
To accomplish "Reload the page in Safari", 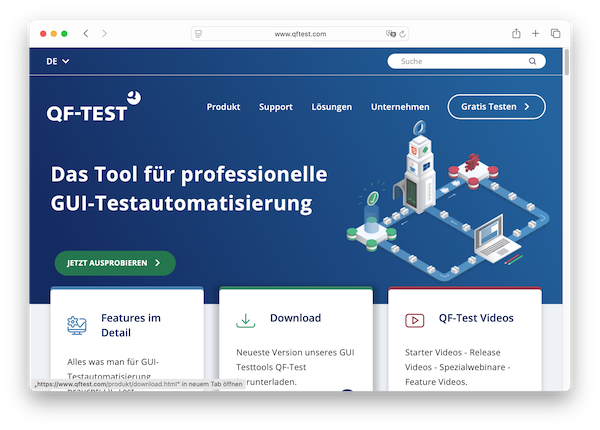I will click(402, 34).
